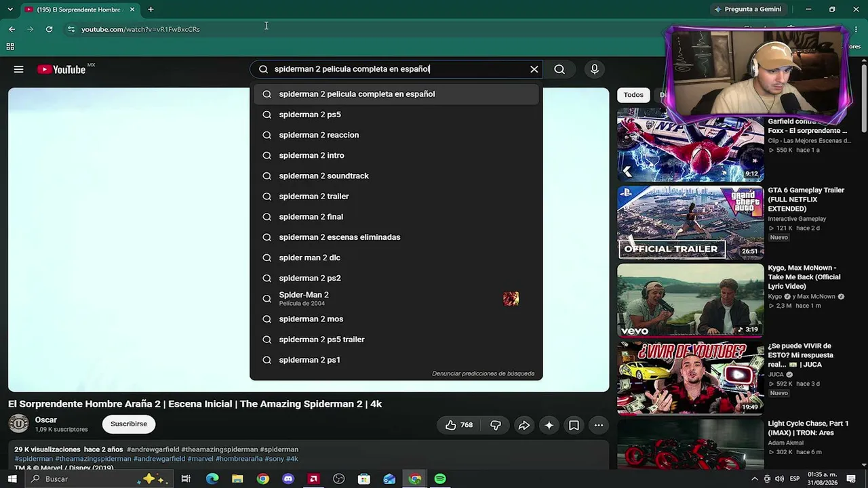Like the video (768 likes)
Image resolution: width=868 pixels, height=488 pixels.
458,425
